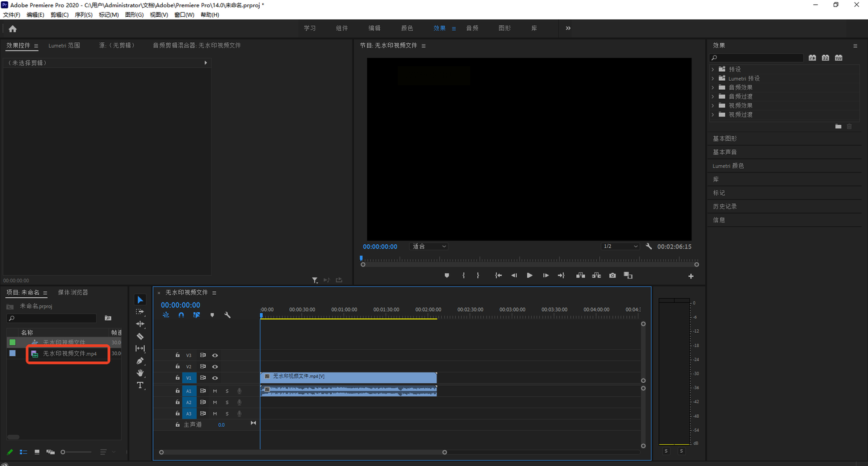Switch to the 颜色 workspace tab
The image size is (868, 466).
(x=407, y=28)
